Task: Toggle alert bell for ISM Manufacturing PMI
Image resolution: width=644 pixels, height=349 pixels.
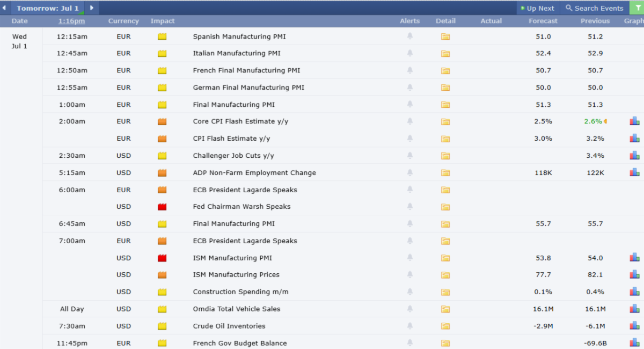Action: (x=410, y=258)
